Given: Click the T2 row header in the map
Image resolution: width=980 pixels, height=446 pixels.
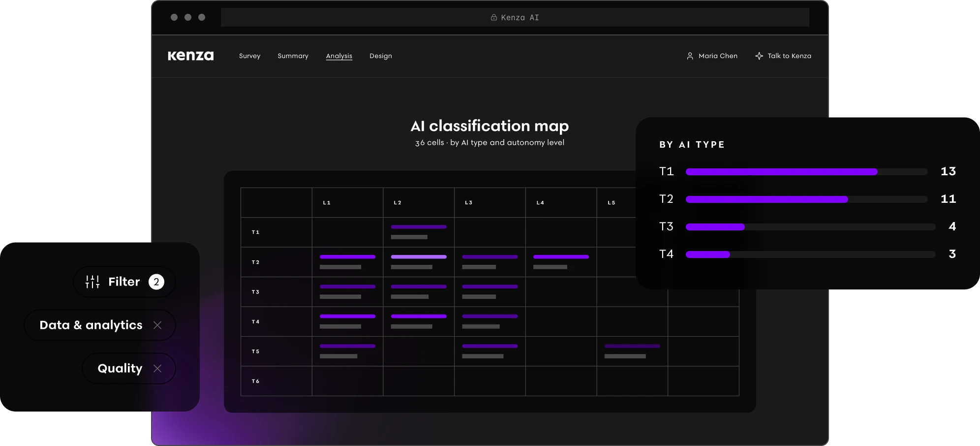Looking at the screenshot, I should 276,262.
